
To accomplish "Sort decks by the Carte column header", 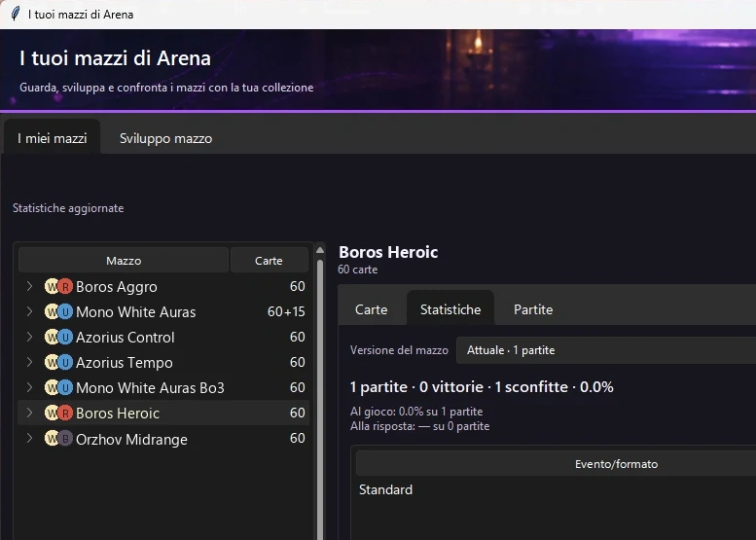I will (x=270, y=261).
